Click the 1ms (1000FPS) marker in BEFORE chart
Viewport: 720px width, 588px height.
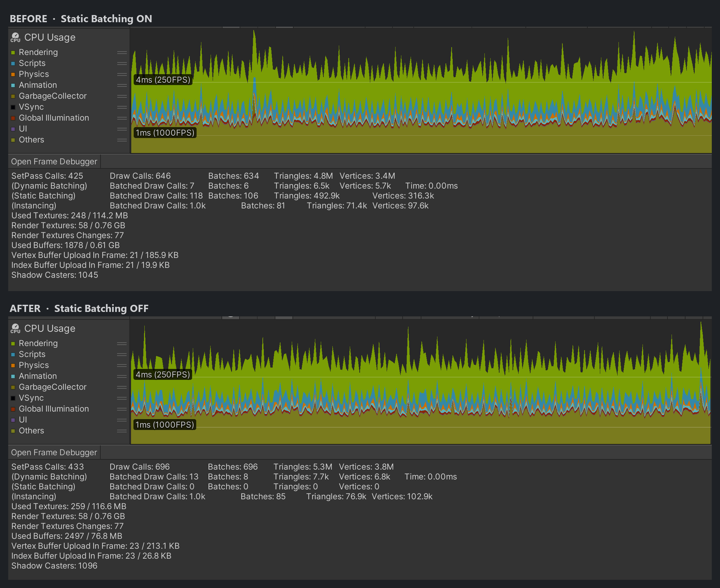pyautogui.click(x=165, y=133)
